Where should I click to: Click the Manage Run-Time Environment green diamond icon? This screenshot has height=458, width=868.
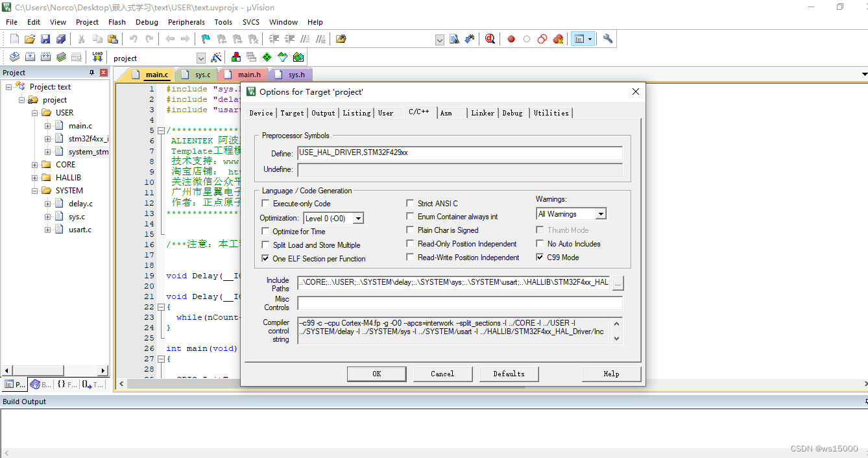point(267,57)
